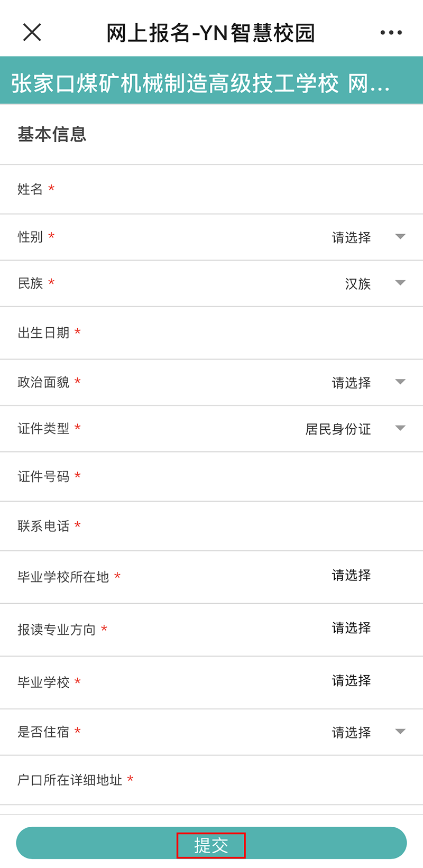The height and width of the screenshot is (868, 423).
Task: Expand the 性别 dropdown arrow
Action: (400, 237)
